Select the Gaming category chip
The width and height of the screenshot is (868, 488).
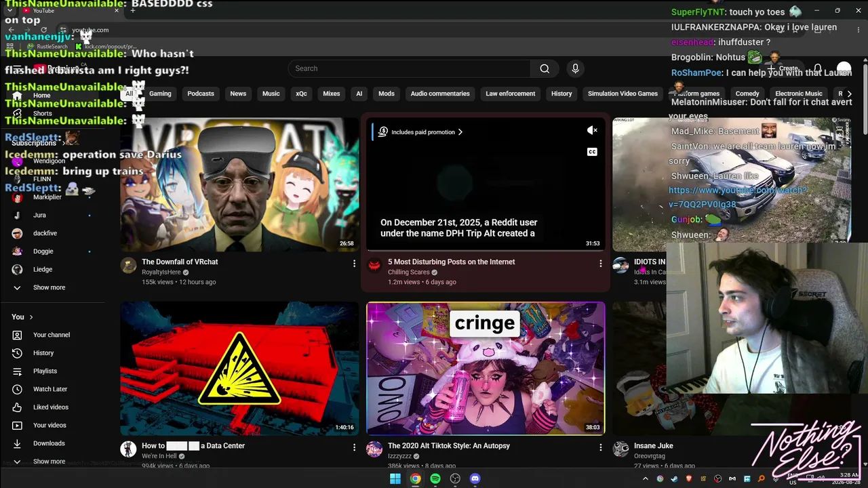coord(160,94)
